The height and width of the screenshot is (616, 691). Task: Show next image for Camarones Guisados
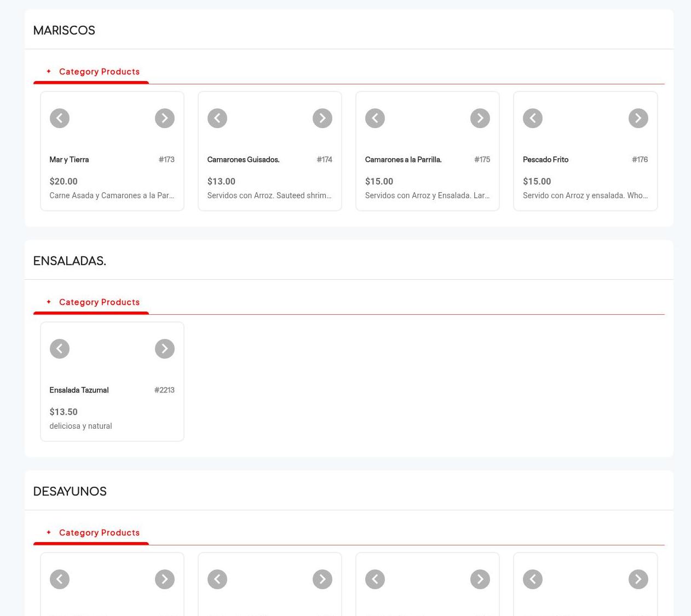click(322, 118)
